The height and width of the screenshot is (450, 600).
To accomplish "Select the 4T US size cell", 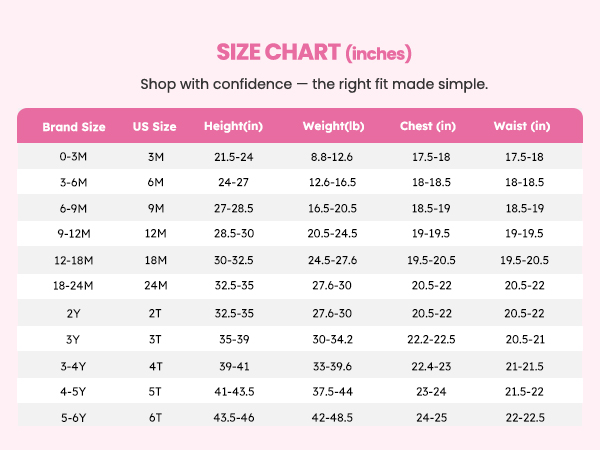I will (155, 366).
